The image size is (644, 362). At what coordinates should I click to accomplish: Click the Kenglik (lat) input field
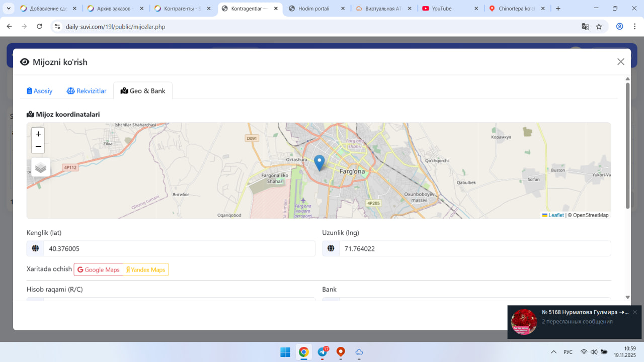179,248
